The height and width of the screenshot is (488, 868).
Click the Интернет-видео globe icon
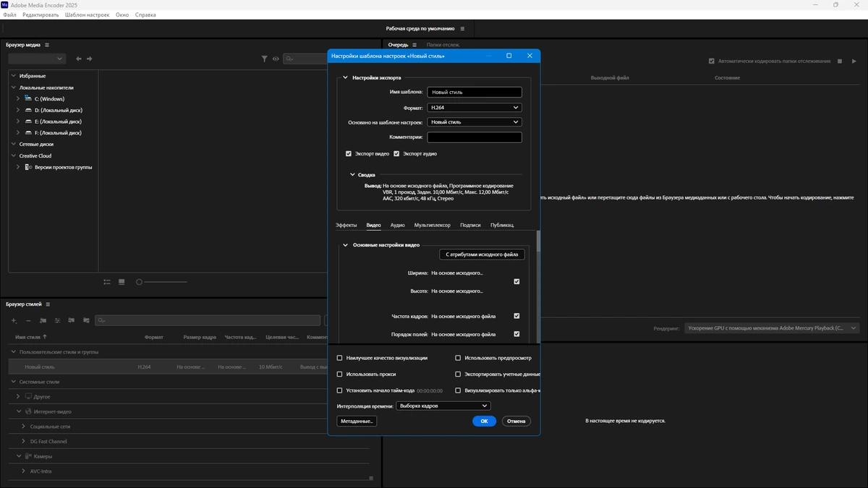tap(29, 411)
